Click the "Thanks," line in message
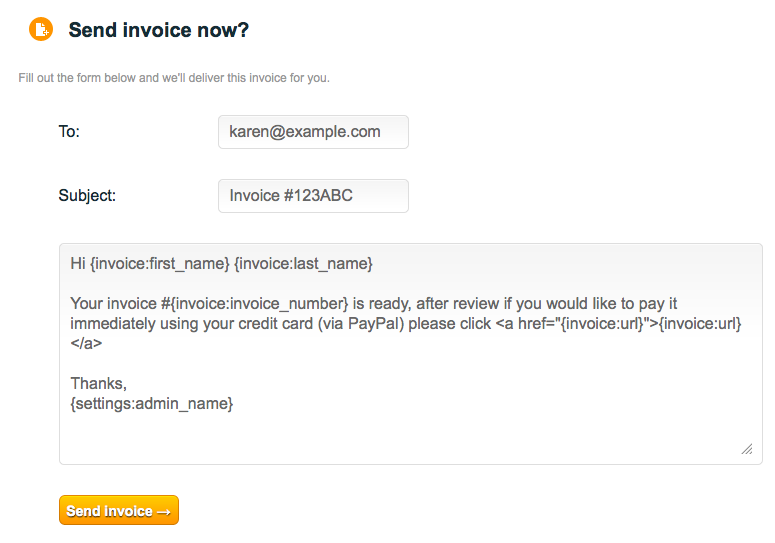The image size is (775, 543). [x=98, y=383]
